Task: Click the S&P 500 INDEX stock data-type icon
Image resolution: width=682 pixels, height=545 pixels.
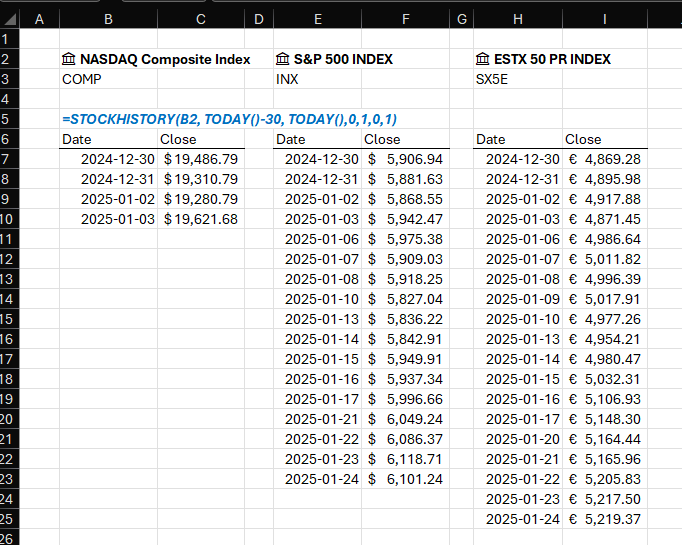Action: click(x=282, y=59)
